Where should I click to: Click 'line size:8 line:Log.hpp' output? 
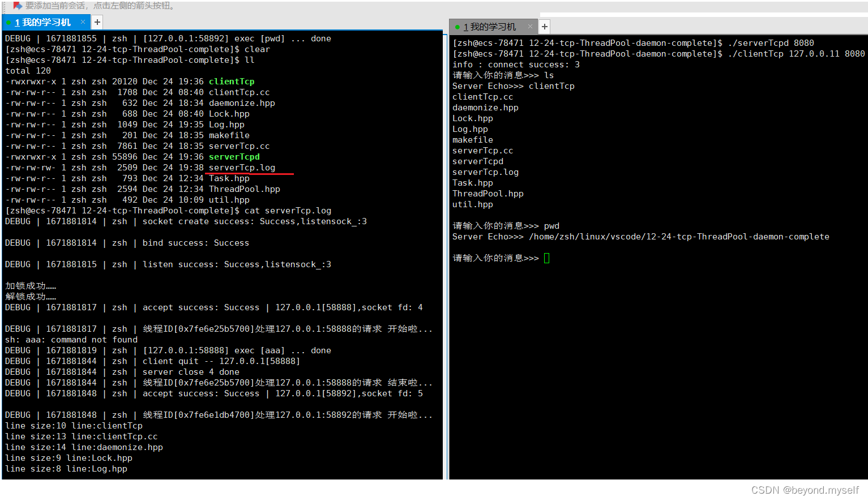(x=66, y=469)
